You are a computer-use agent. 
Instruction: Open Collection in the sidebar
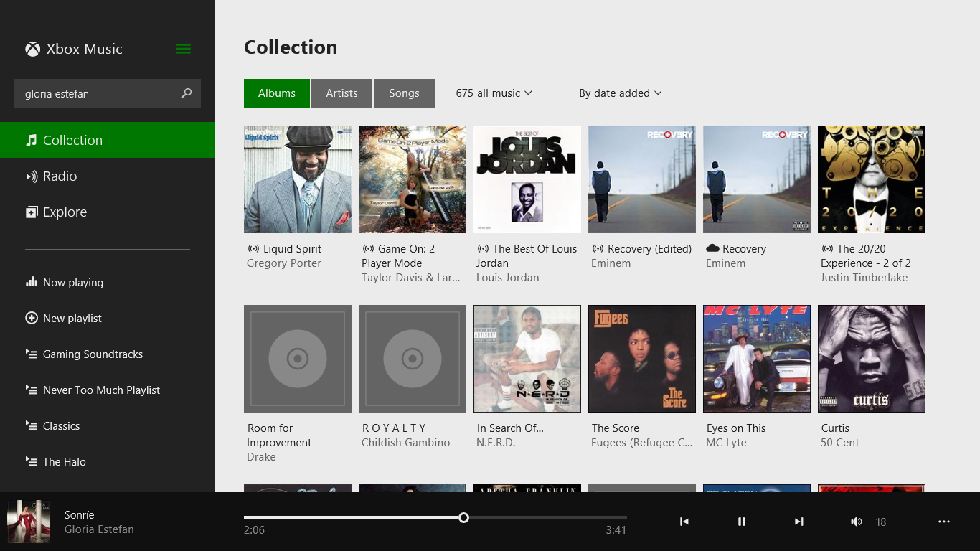[108, 140]
